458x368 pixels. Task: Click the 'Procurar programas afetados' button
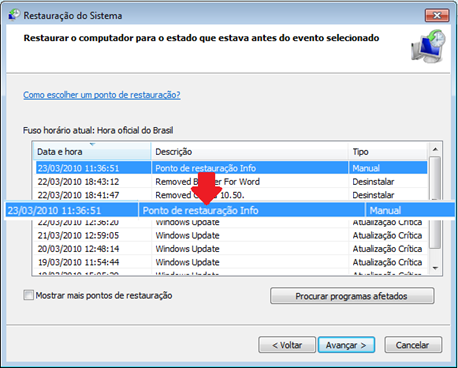[x=352, y=296]
